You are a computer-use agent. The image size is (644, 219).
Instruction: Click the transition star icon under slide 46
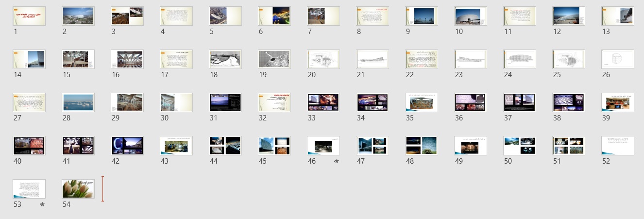point(337,161)
